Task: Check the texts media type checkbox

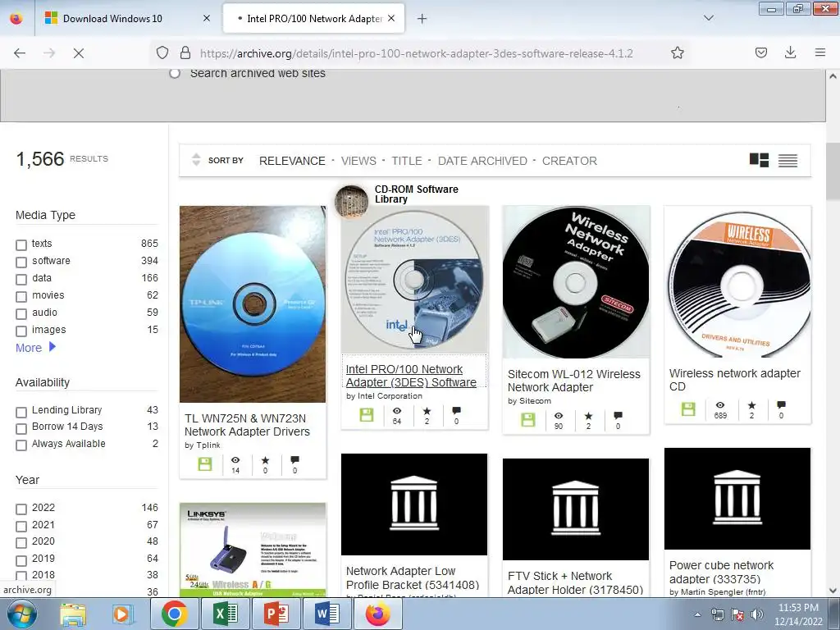Action: 21,244
